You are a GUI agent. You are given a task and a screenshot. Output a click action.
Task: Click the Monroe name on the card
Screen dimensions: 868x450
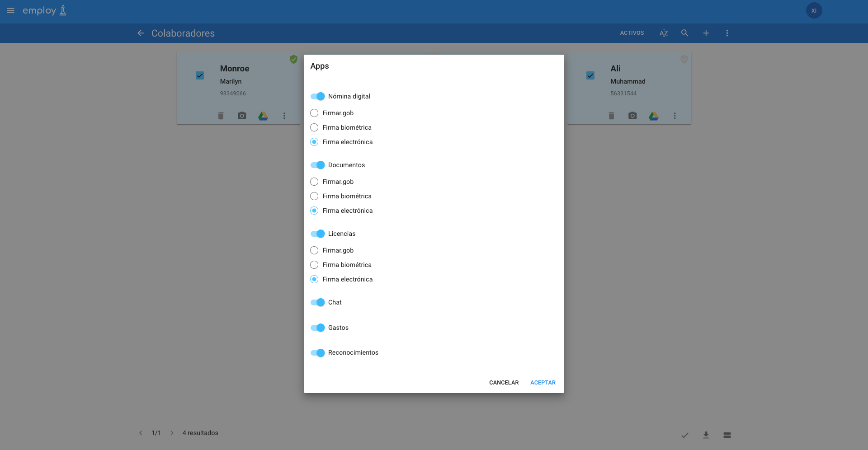coord(235,69)
